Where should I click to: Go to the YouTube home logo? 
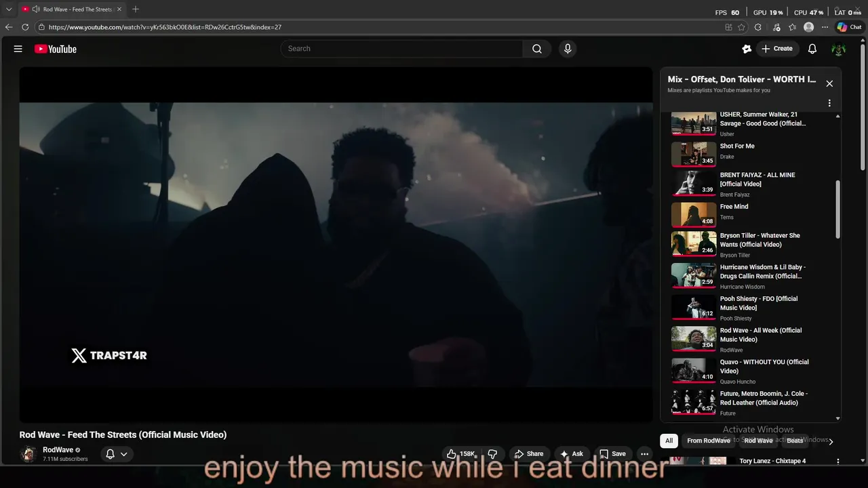pos(56,49)
